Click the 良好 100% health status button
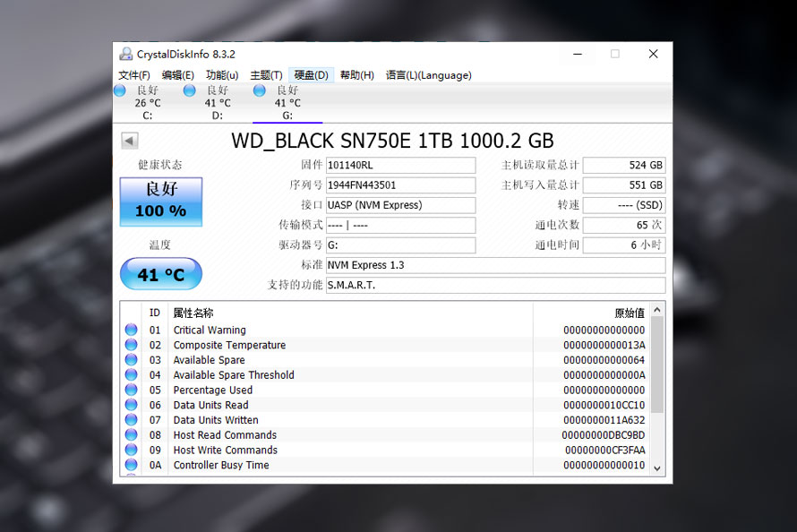 point(160,202)
